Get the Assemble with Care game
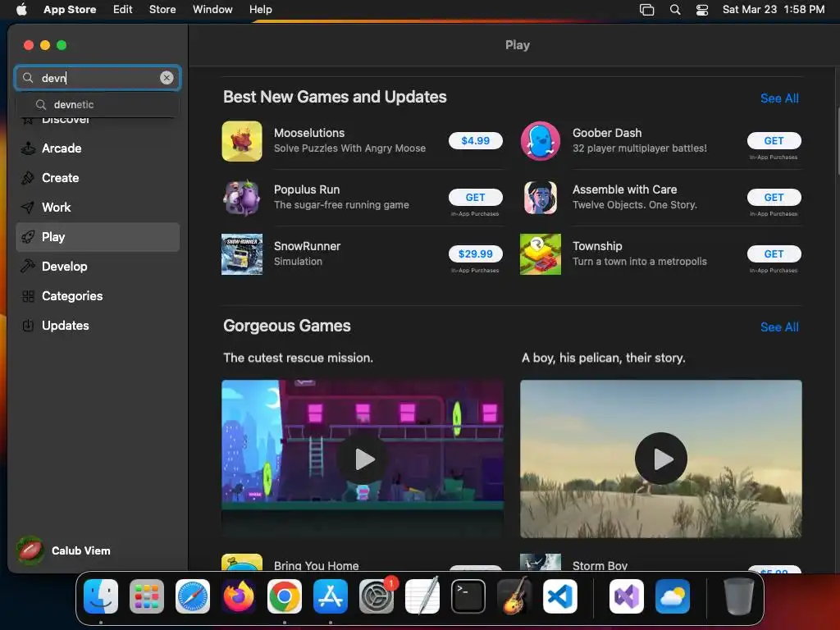The height and width of the screenshot is (630, 840). coord(774,198)
